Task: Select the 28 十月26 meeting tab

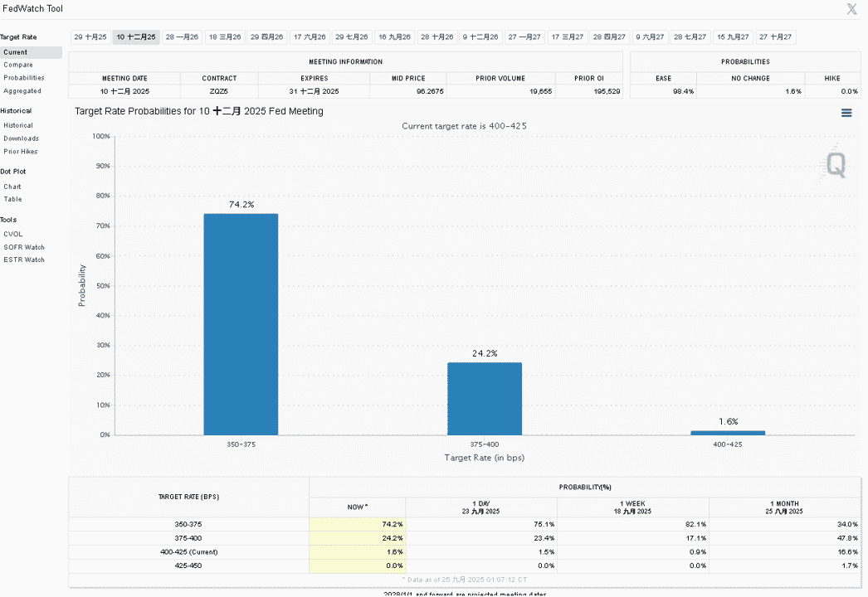Action: tap(436, 37)
